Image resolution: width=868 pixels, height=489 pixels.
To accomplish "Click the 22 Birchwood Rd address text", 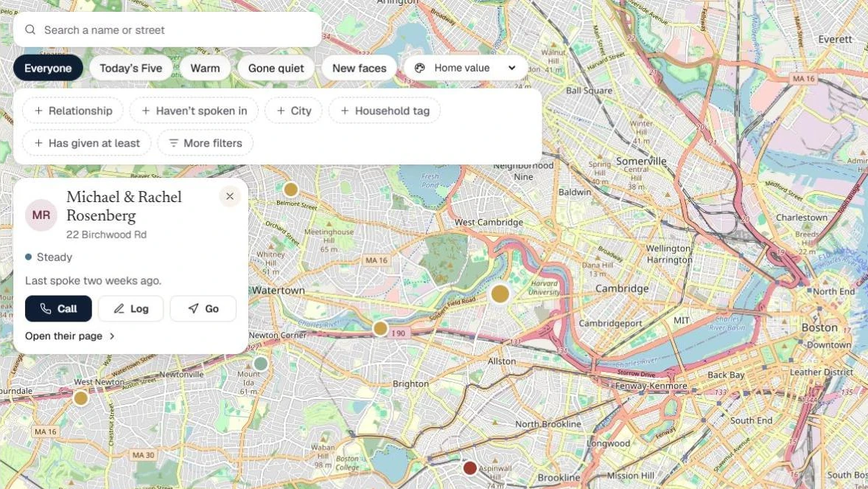I will (106, 235).
